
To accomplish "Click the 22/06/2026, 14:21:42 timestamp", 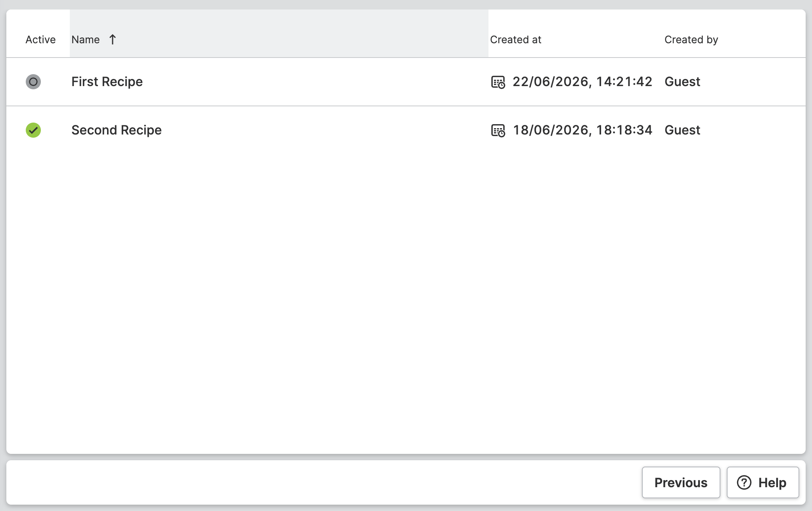I will pos(582,82).
